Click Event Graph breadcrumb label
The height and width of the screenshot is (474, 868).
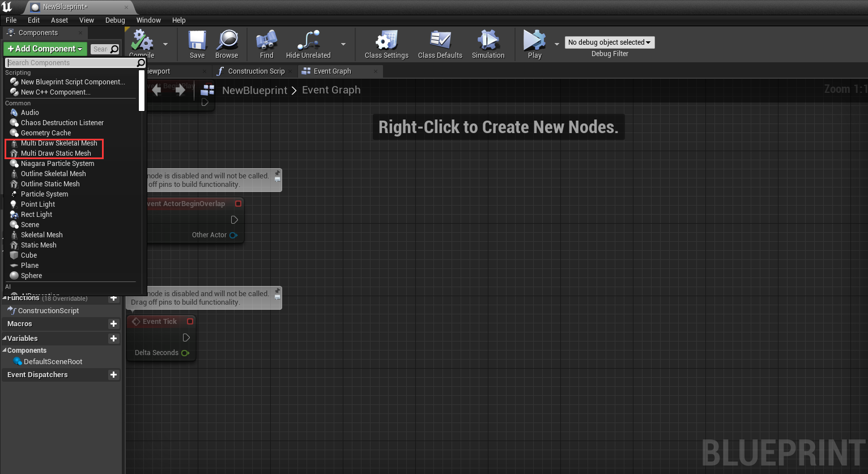331,90
